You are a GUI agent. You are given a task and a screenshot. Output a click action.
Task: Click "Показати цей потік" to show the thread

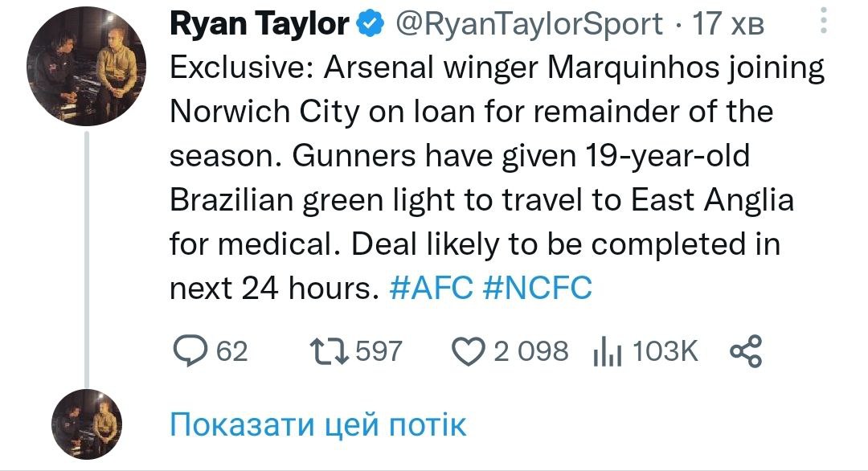tap(317, 424)
